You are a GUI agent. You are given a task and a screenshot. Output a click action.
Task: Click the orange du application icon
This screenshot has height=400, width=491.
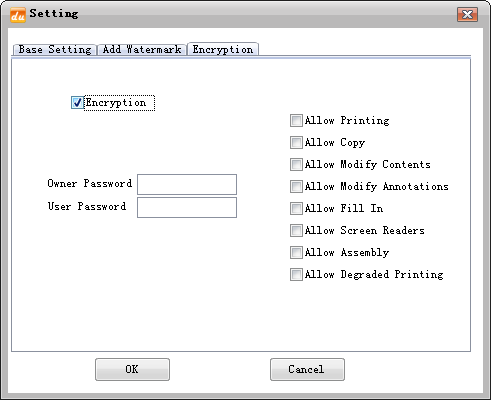pyautogui.click(x=18, y=15)
